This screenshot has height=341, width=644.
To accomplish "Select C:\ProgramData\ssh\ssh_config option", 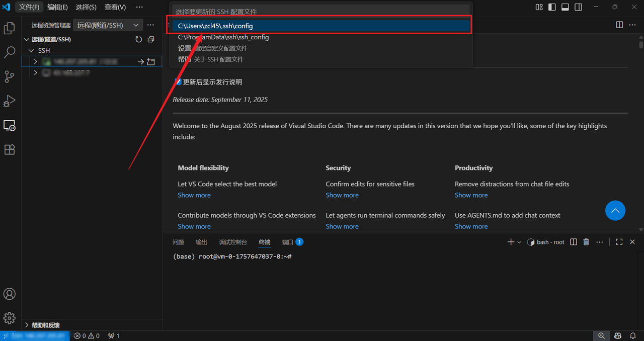I will pos(320,37).
